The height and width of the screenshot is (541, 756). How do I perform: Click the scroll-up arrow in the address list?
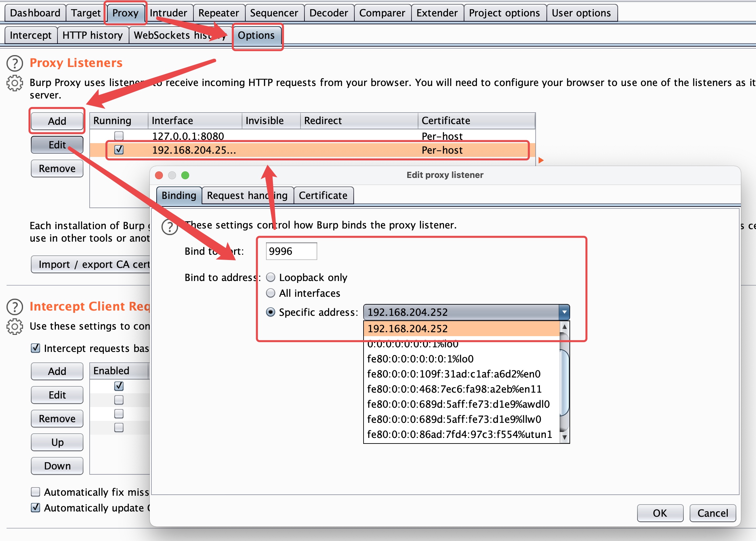tap(565, 327)
